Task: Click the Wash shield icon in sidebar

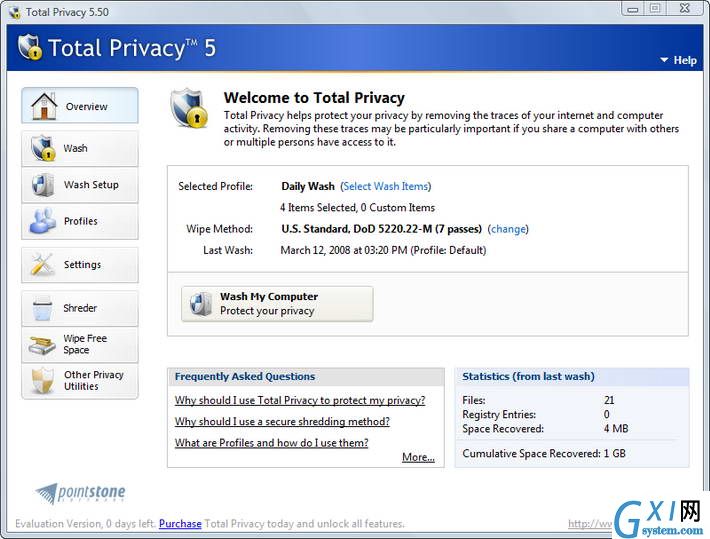Action: [43, 148]
